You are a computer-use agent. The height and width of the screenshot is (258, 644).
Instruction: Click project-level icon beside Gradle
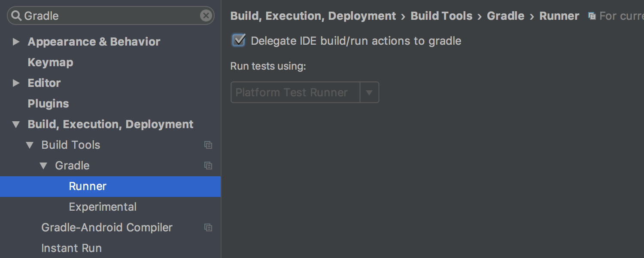[x=208, y=166]
